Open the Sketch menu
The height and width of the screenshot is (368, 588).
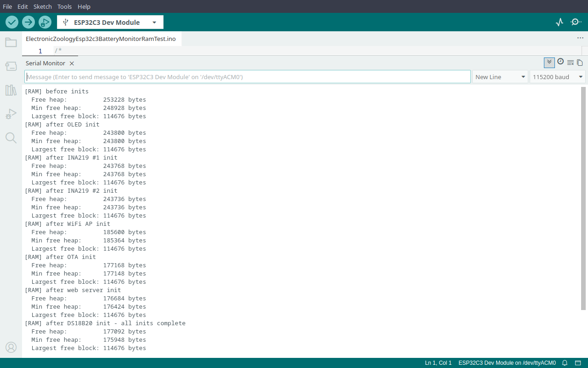43,6
